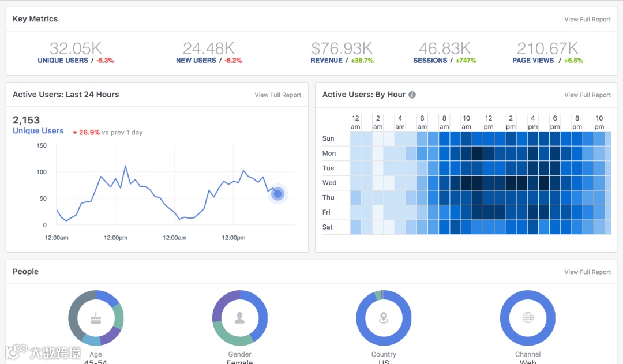This screenshot has width=623, height=364.
Task: Click the PAGE VIEWS metric label
Action: (x=533, y=61)
